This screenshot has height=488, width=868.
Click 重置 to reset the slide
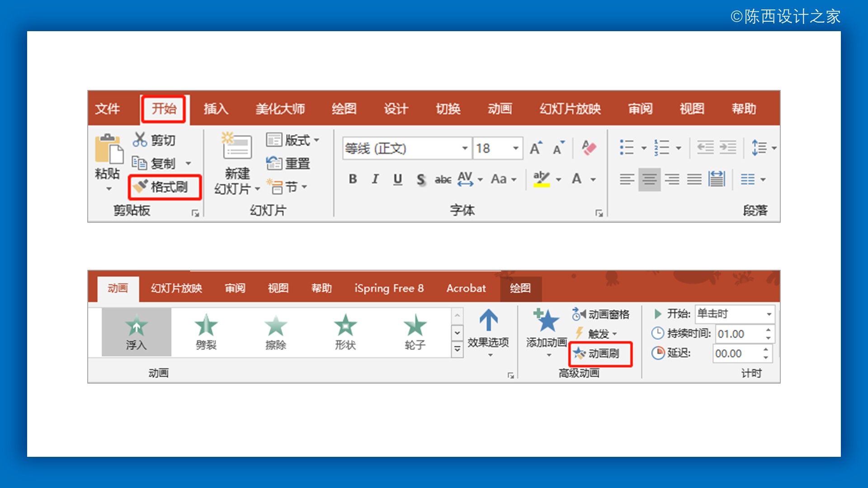288,163
